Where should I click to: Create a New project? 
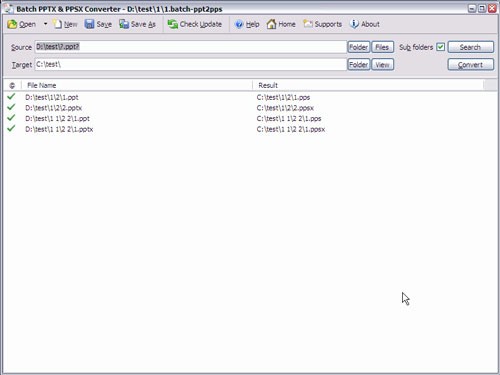(65, 24)
